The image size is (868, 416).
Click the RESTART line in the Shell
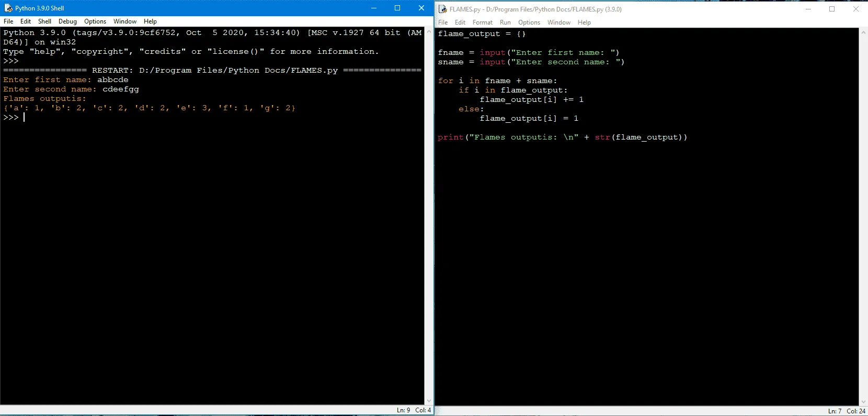[212, 70]
